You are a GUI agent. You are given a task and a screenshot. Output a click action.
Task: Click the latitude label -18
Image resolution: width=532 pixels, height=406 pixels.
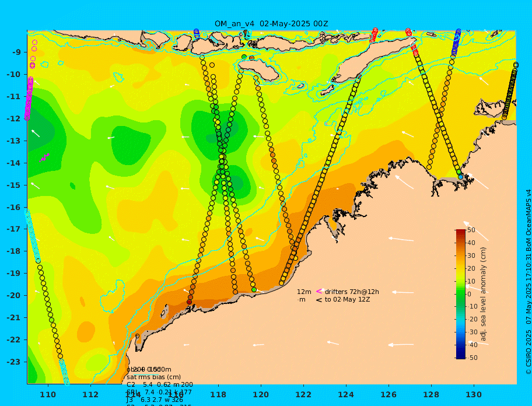(x=15, y=251)
